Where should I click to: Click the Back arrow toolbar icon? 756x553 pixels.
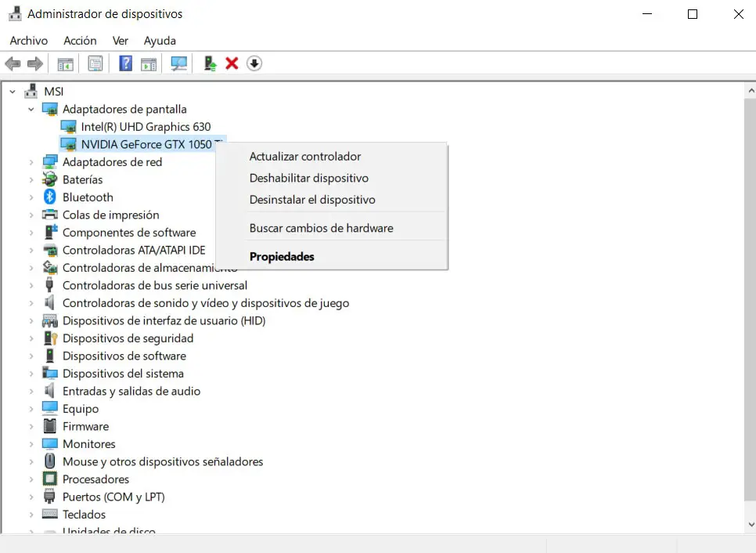click(x=13, y=63)
